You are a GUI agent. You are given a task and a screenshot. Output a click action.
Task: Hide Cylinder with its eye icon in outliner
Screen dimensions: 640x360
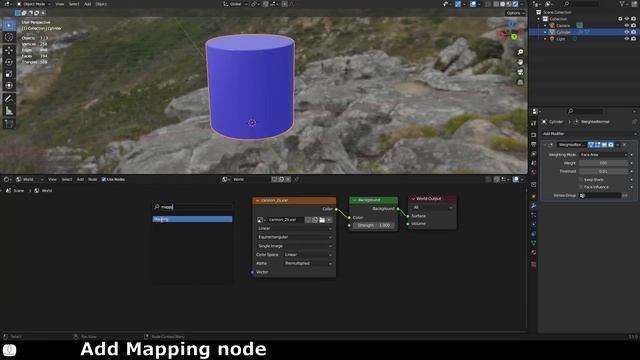pyautogui.click(x=627, y=32)
